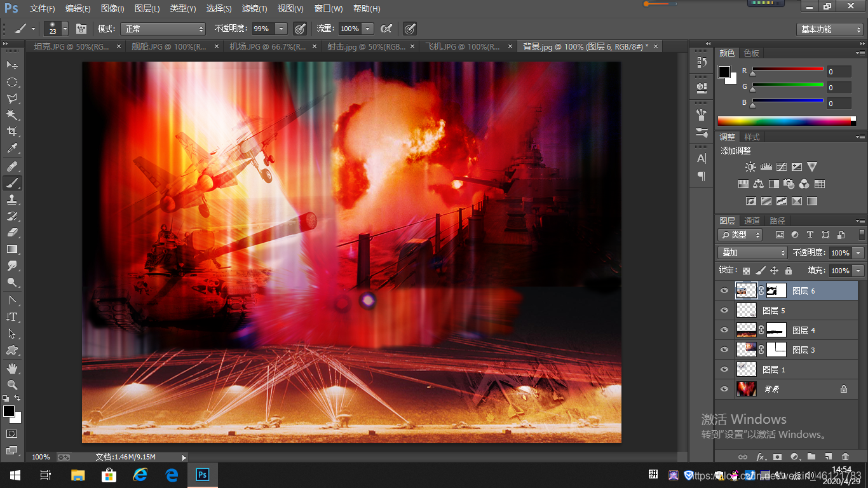Open brush opacity 99% slider arrow
Viewport: 868px width, 488px height.
(281, 29)
